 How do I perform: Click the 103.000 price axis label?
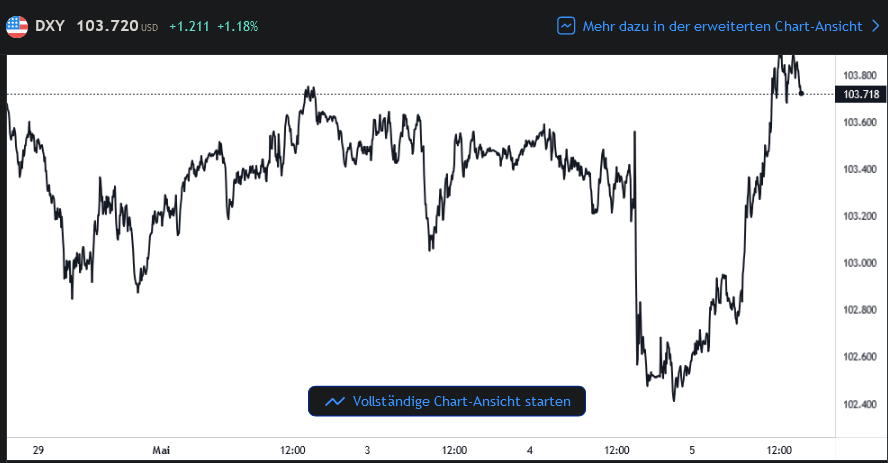coord(860,263)
